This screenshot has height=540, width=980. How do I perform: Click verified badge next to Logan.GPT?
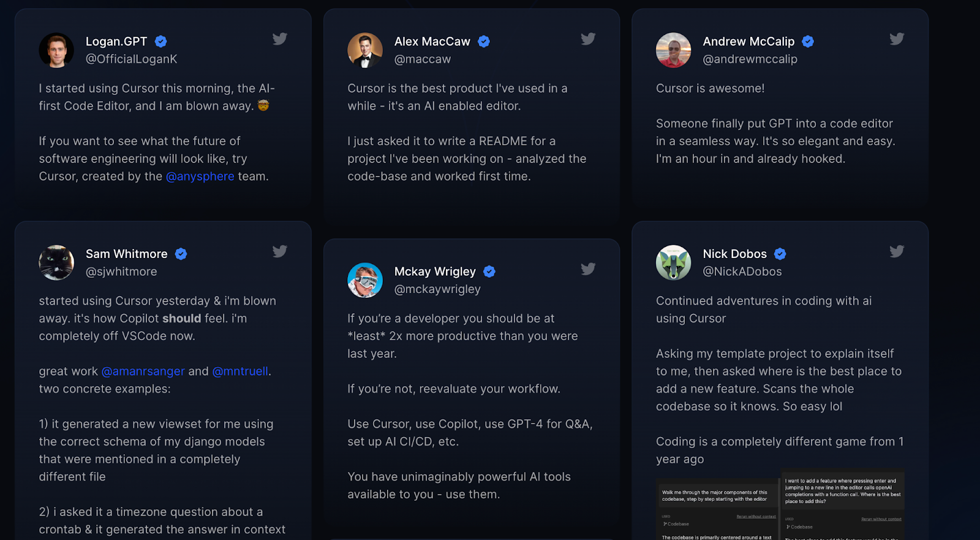161,42
